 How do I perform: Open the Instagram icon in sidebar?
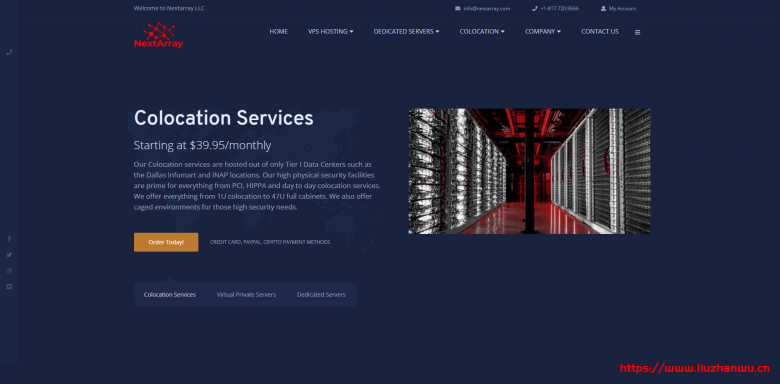tap(9, 271)
